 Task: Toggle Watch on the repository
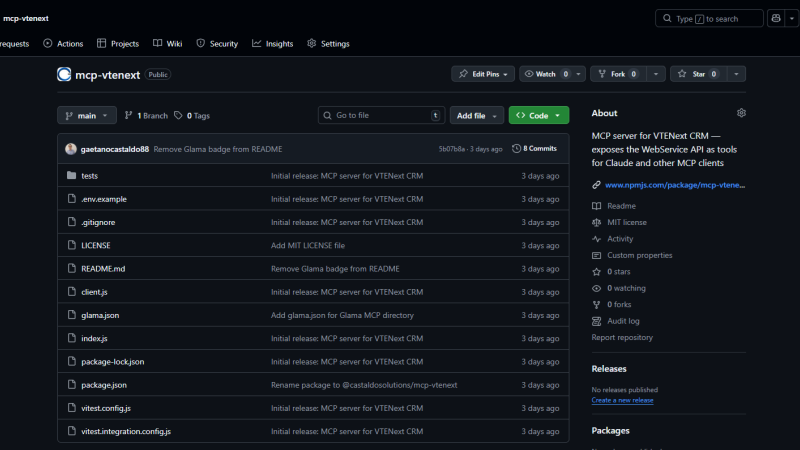click(545, 74)
